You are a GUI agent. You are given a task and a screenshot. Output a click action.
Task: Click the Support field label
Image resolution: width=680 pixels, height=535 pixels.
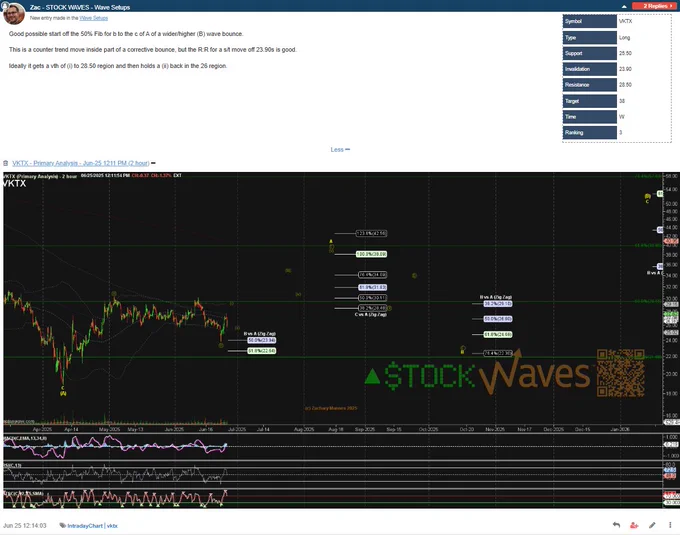[x=590, y=53]
